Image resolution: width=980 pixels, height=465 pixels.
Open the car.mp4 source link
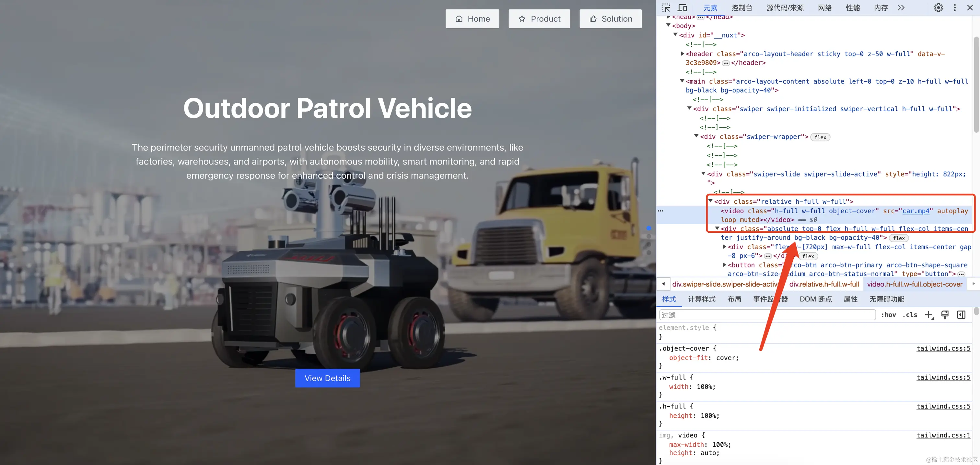click(x=916, y=211)
